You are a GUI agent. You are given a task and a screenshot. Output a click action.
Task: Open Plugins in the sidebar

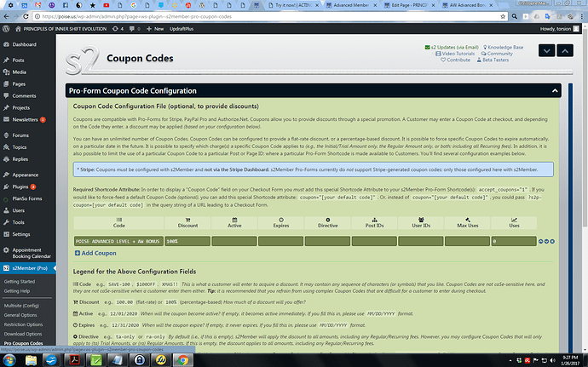(x=20, y=186)
